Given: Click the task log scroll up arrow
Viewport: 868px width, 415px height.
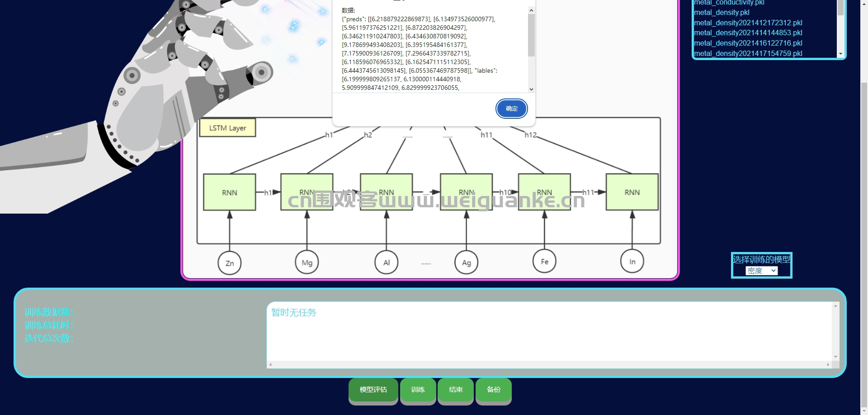Looking at the screenshot, I should pos(835,306).
